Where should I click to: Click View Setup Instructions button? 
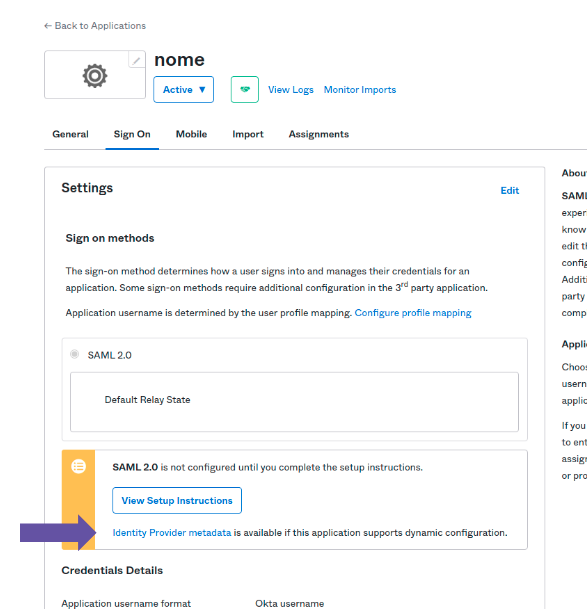pos(177,501)
